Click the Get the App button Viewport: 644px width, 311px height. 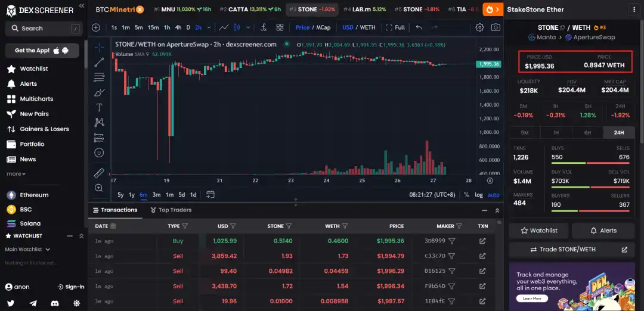pos(42,51)
